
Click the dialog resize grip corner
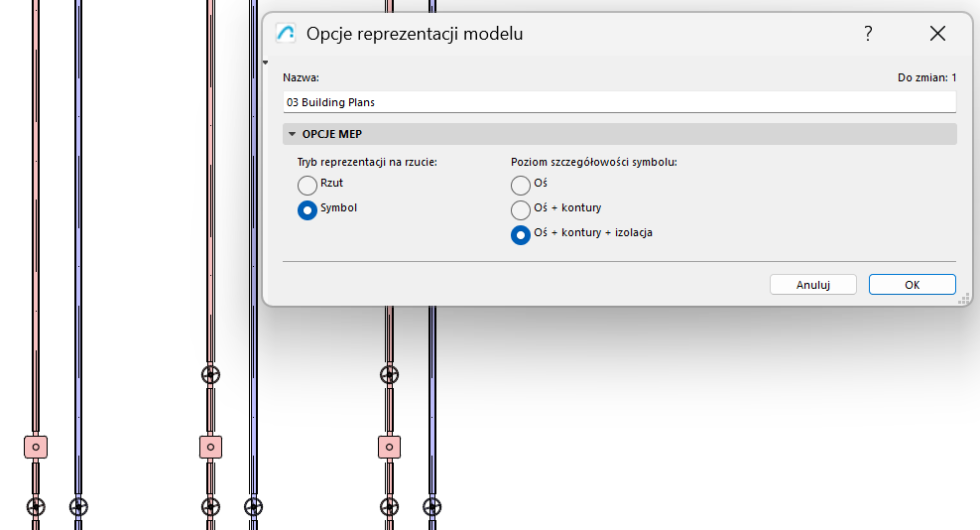964,300
